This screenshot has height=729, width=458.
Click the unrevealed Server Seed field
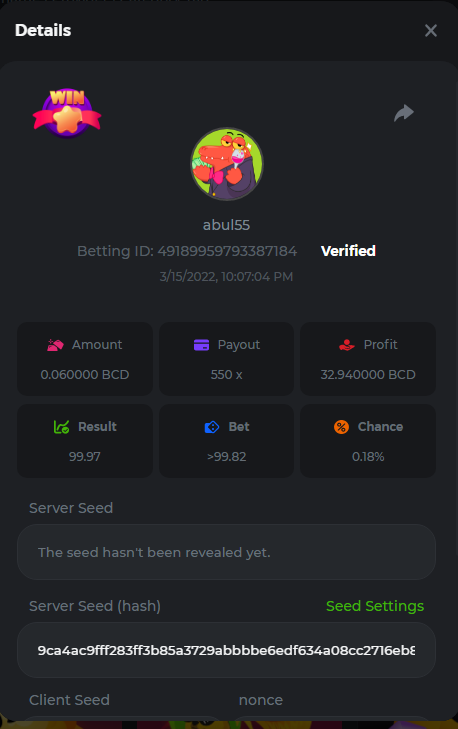point(226,552)
